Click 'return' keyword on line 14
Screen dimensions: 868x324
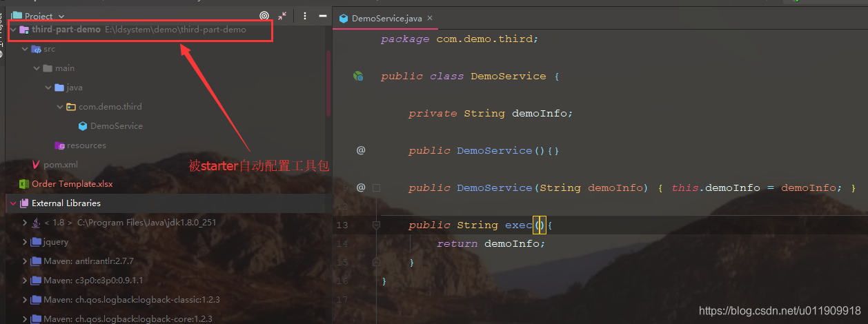(x=457, y=244)
